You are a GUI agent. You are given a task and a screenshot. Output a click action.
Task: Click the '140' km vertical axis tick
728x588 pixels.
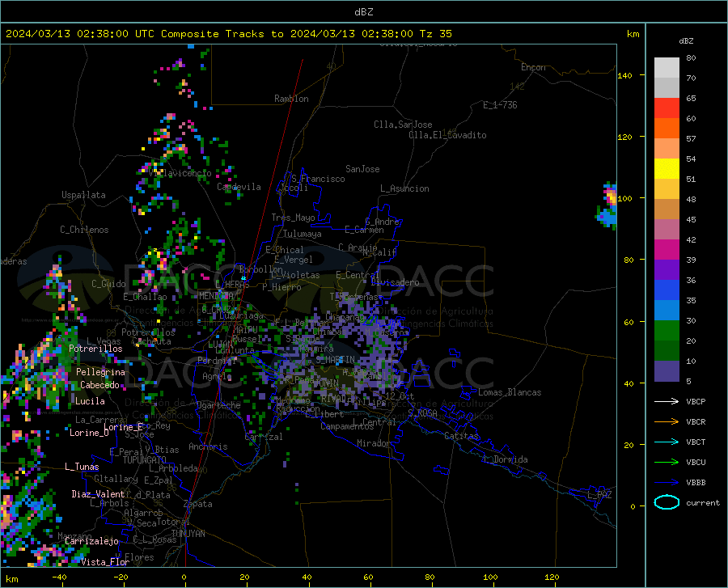(624, 75)
